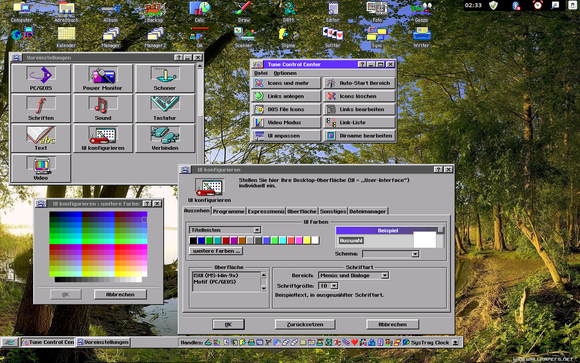Screen dimensions: 580x363
Task: Pick the white swatch in UI Farben
Action: tap(315, 241)
